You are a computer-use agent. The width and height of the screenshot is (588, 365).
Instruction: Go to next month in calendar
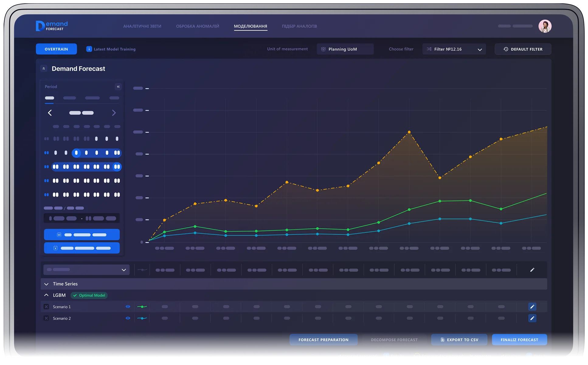tap(114, 113)
